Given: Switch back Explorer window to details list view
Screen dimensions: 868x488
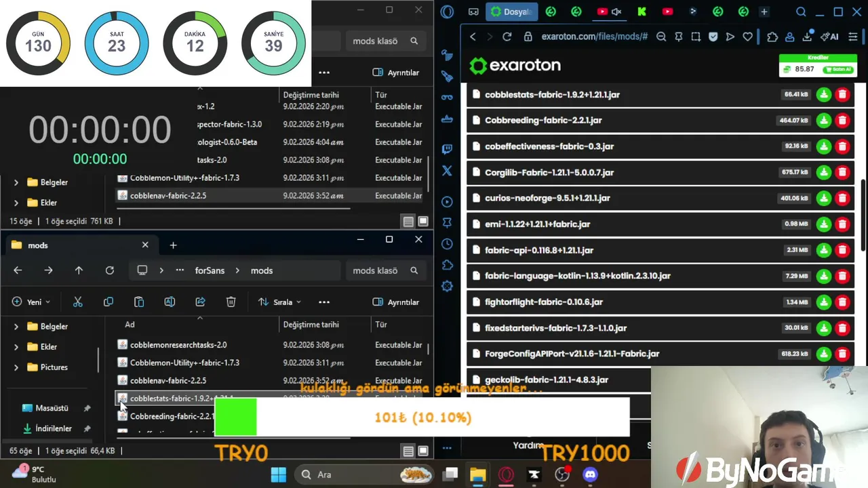Looking at the screenshot, I should (x=408, y=222).
